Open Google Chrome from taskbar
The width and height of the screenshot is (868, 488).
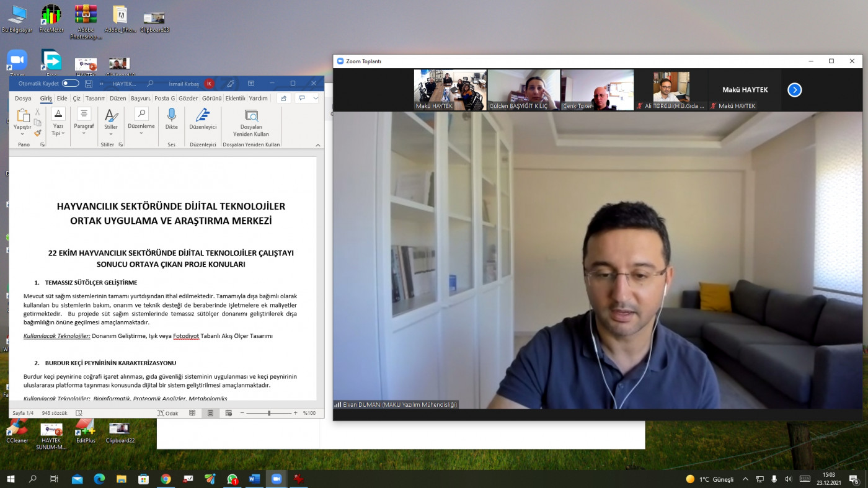coord(166,479)
